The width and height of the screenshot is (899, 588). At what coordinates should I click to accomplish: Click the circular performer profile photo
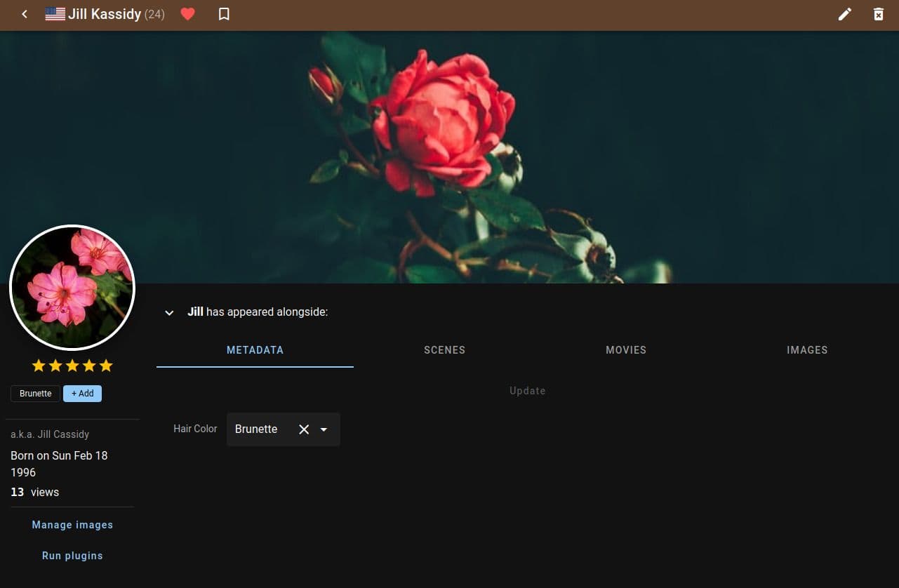point(72,287)
